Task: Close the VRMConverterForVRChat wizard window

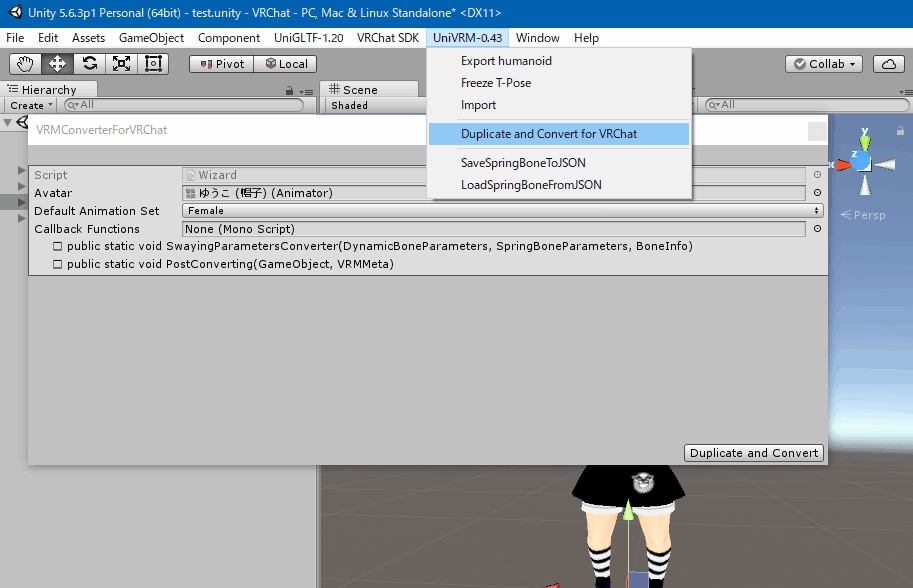Action: (x=818, y=132)
